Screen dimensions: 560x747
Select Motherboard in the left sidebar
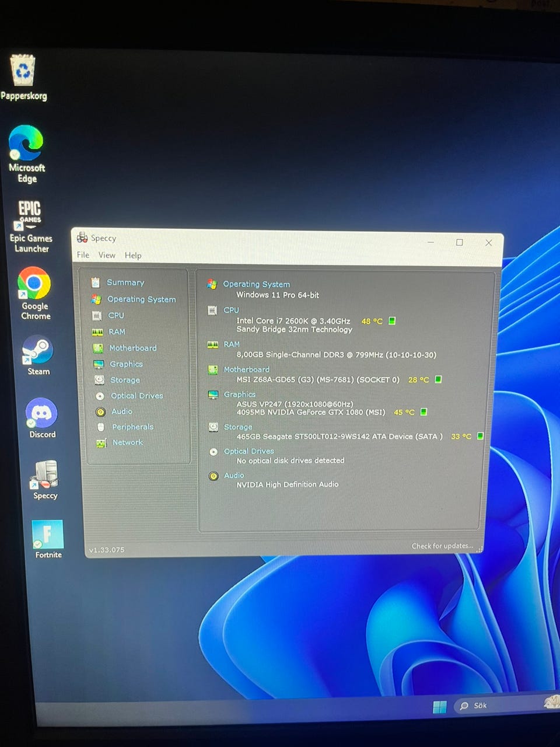(x=132, y=348)
